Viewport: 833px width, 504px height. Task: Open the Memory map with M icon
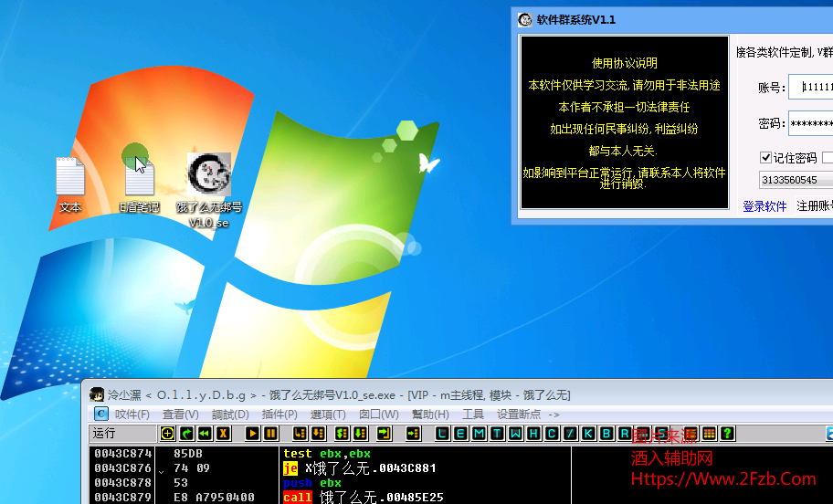[479, 434]
